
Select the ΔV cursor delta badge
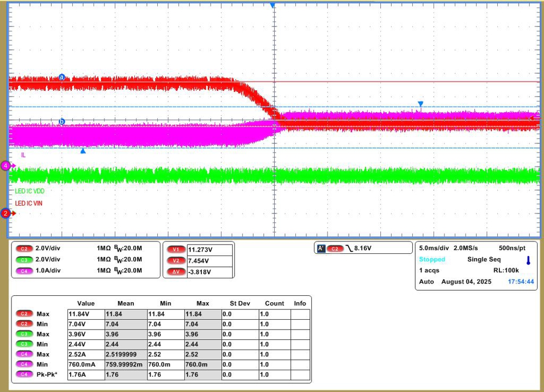[x=175, y=271]
